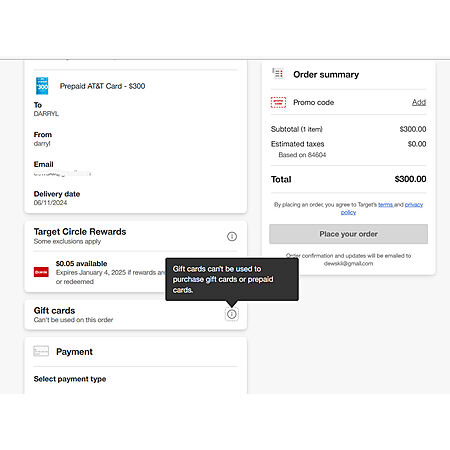Click the Prepaid AT&T Card thumbnail image

(42, 86)
